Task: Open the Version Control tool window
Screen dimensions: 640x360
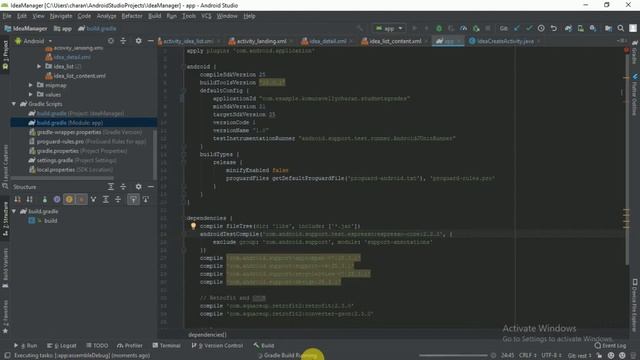Action: tap(217, 345)
